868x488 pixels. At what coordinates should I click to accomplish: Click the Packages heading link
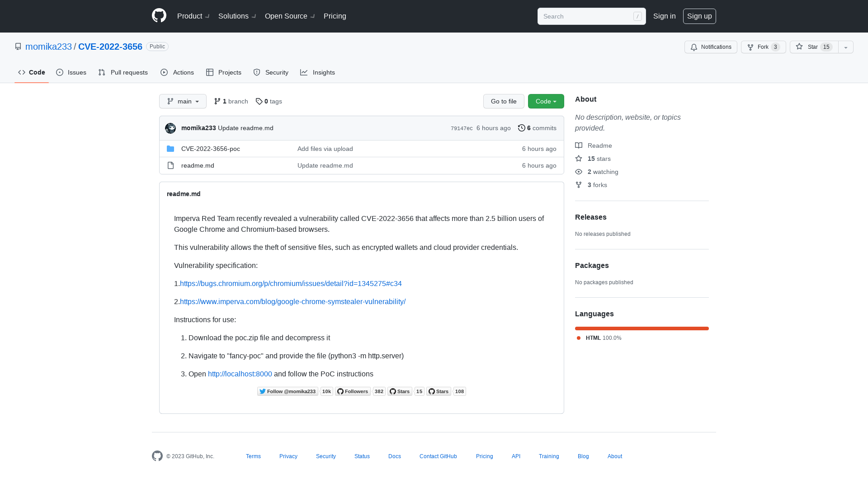click(x=592, y=265)
